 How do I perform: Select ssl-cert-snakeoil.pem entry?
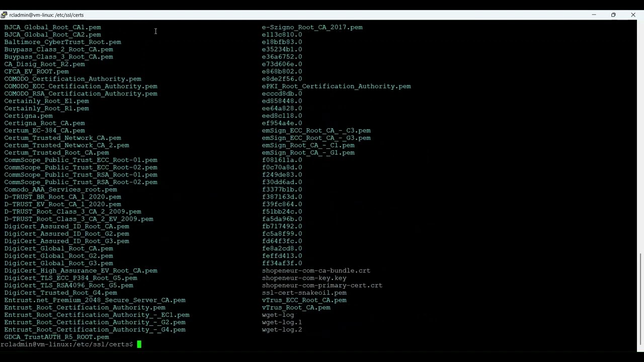(x=304, y=293)
